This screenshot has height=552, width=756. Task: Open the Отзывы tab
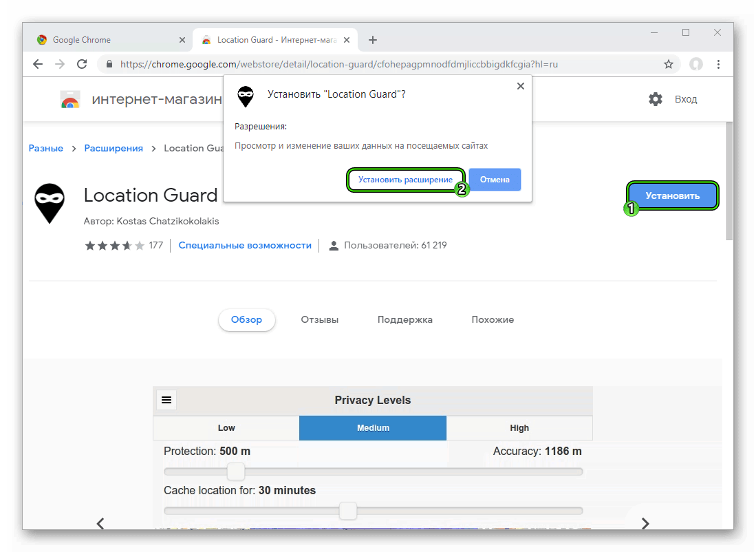[x=320, y=319]
